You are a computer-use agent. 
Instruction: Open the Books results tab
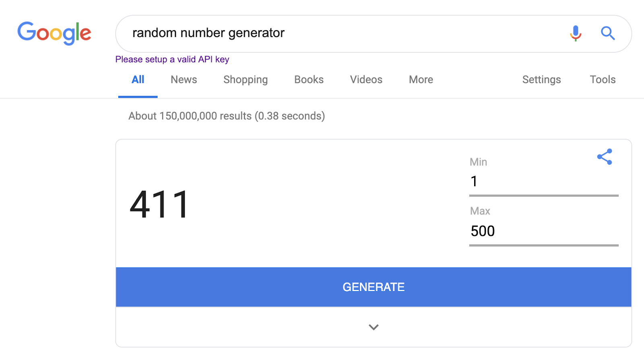click(309, 80)
